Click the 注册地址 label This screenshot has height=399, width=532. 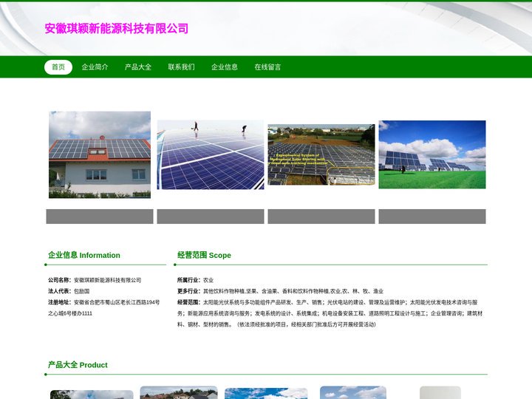tap(59, 302)
